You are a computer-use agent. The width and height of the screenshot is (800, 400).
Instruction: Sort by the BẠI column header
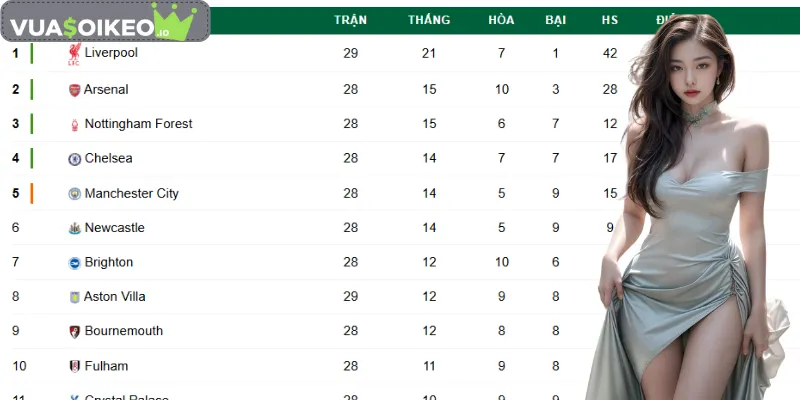point(555,20)
